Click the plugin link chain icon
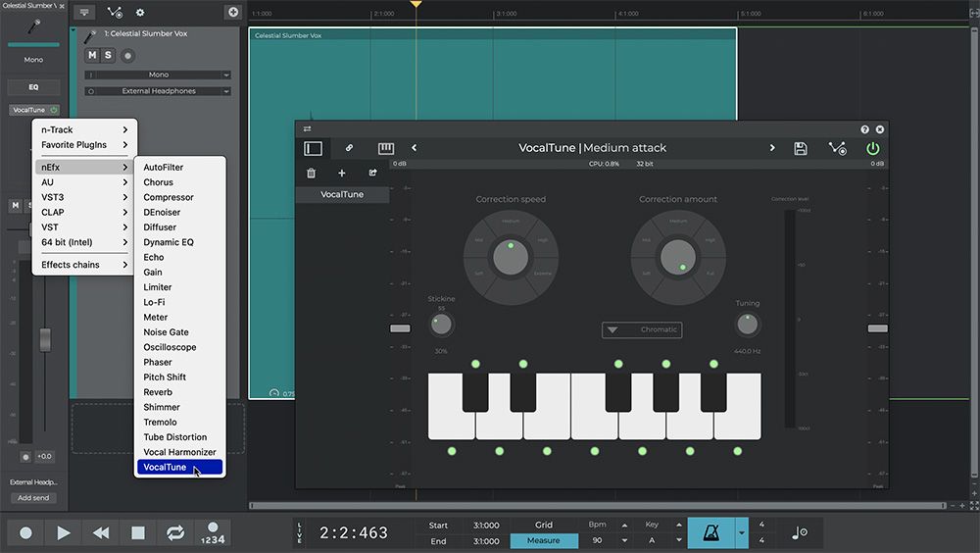The width and height of the screenshot is (980, 553). (350, 148)
